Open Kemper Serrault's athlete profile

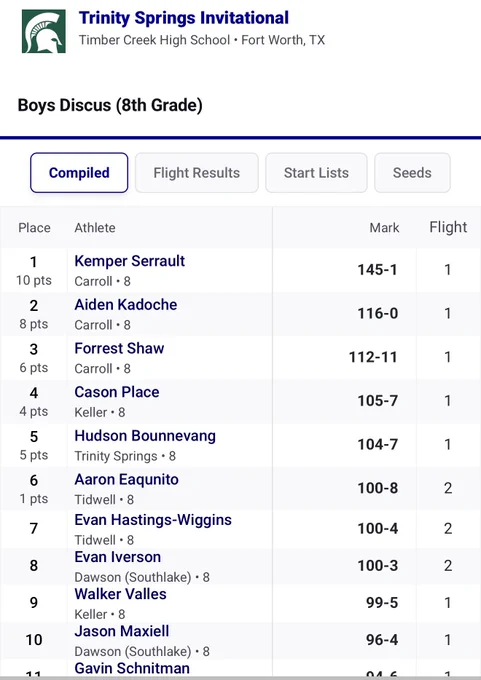(130, 261)
